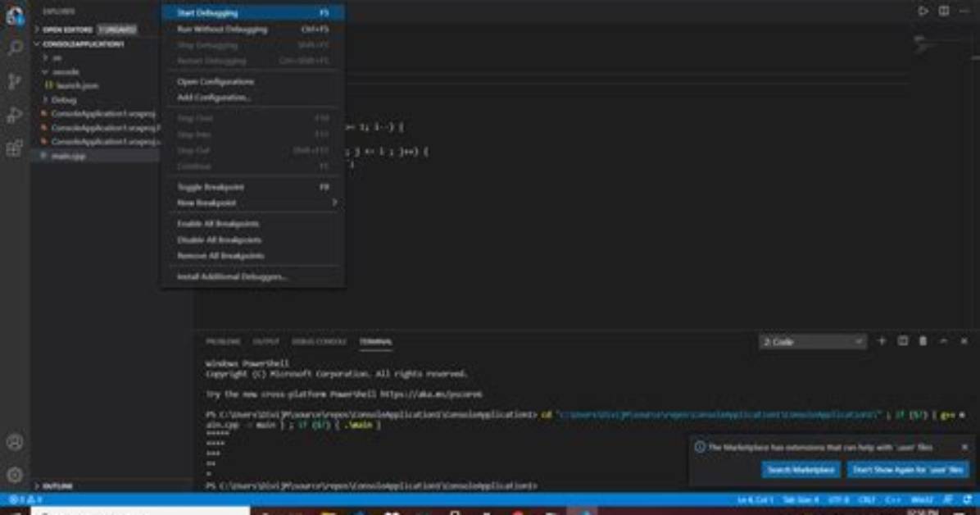
Task: Click the EXPLORER panel title
Action: click(x=59, y=11)
